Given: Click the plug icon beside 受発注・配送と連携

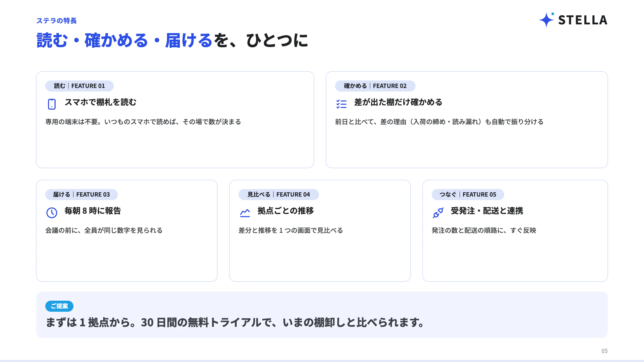Looking at the screenshot, I should pyautogui.click(x=438, y=213).
